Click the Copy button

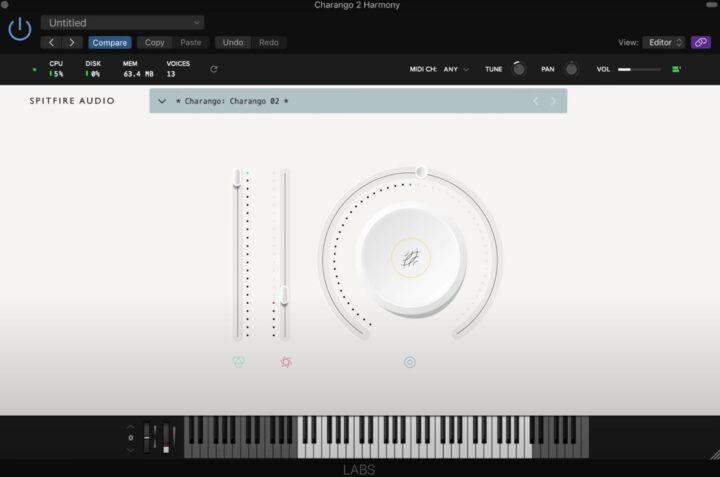point(155,42)
